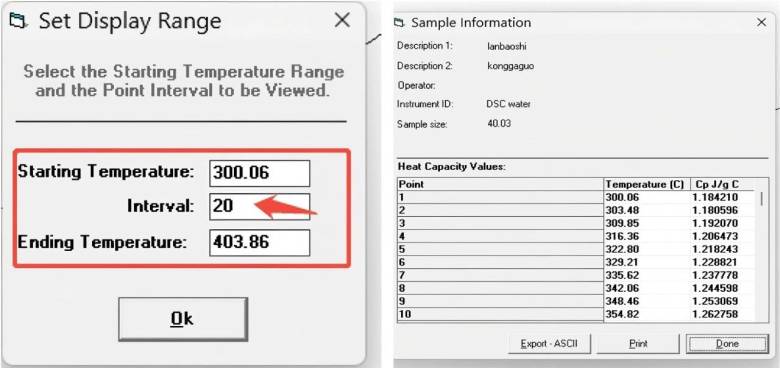Click the Sample size value 40.03
Viewport: 780px width, 368px height.
click(x=499, y=124)
